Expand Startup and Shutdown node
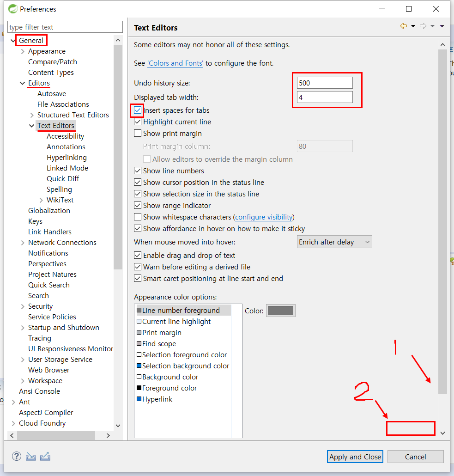Viewport: 454px width, 476px height. 23,328
